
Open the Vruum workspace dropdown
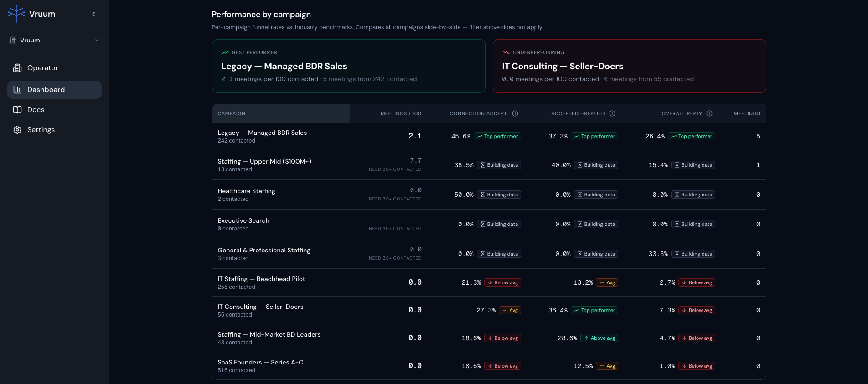click(x=54, y=40)
